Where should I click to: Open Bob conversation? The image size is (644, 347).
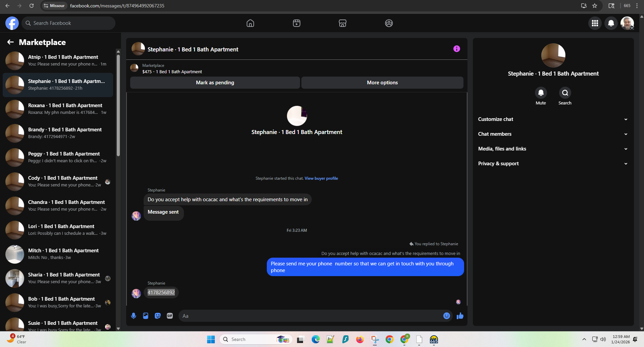pos(58,303)
